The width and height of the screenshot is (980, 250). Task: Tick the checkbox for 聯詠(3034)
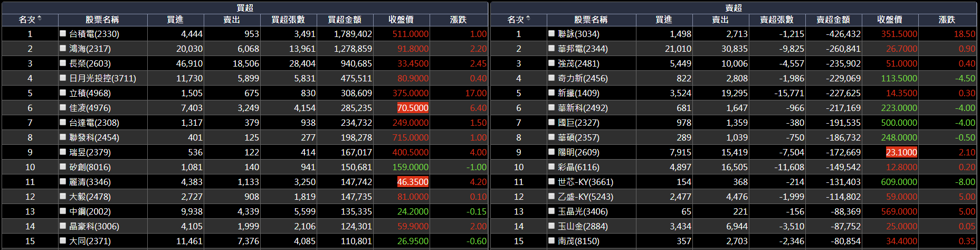tap(551, 33)
